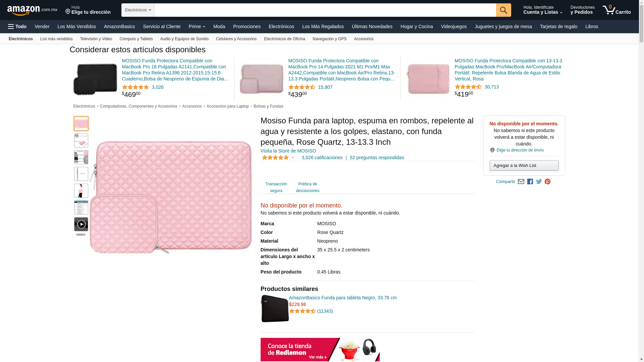Share the product on Facebook
The height and width of the screenshot is (362, 644).
click(x=530, y=182)
